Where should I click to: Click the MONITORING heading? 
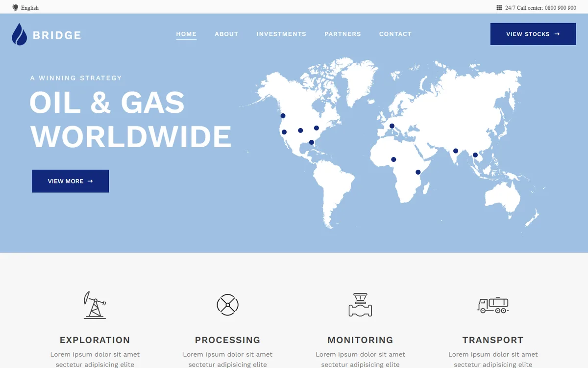(x=360, y=340)
